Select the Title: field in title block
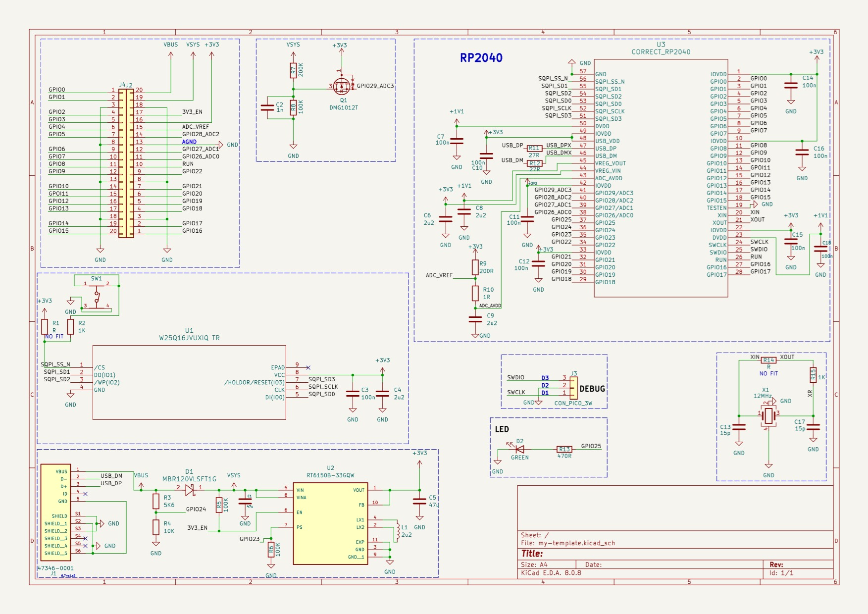 tap(532, 554)
